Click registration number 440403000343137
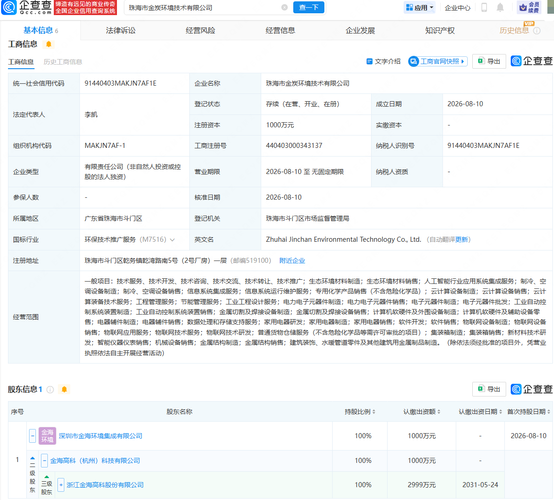 coord(294,146)
